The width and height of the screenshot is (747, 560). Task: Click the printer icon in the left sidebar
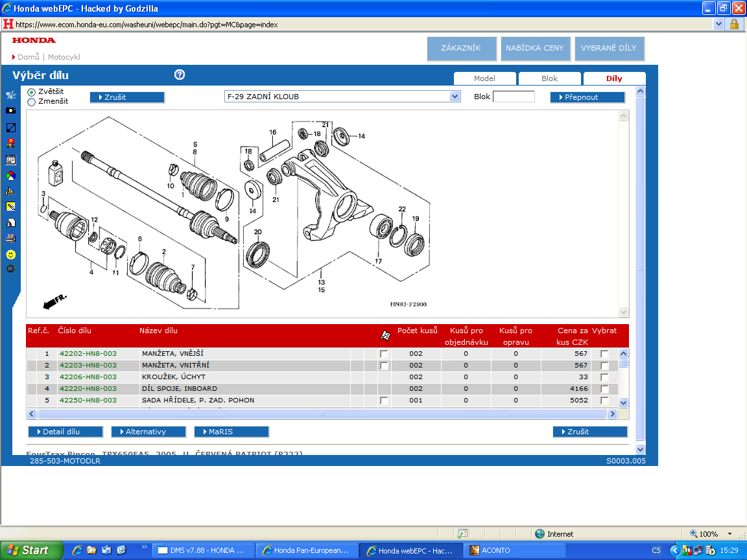pos(10,239)
